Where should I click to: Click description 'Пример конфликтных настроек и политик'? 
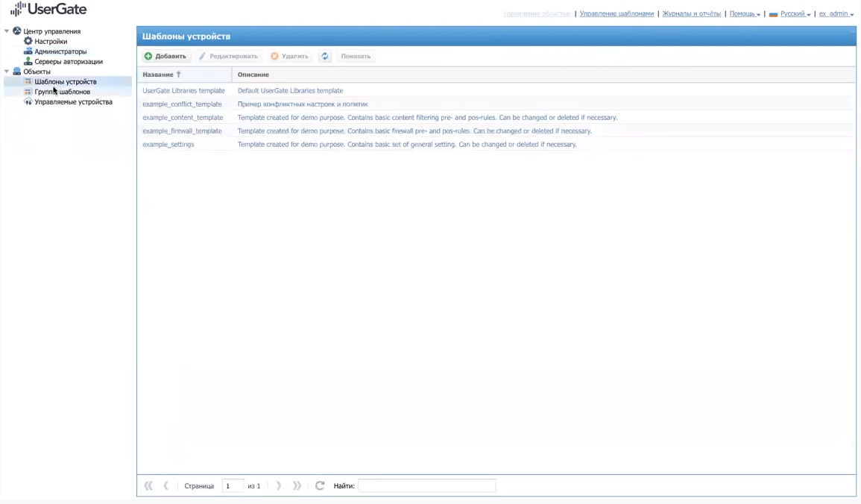point(303,104)
